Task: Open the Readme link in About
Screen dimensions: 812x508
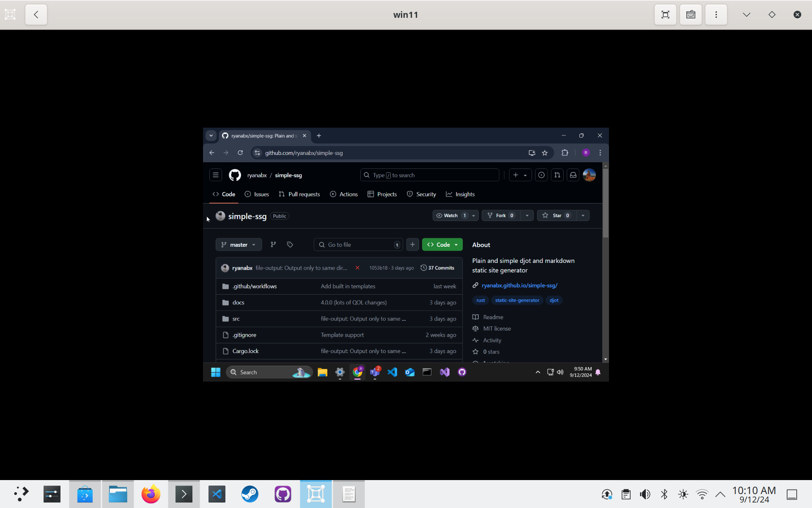Action: (x=493, y=317)
